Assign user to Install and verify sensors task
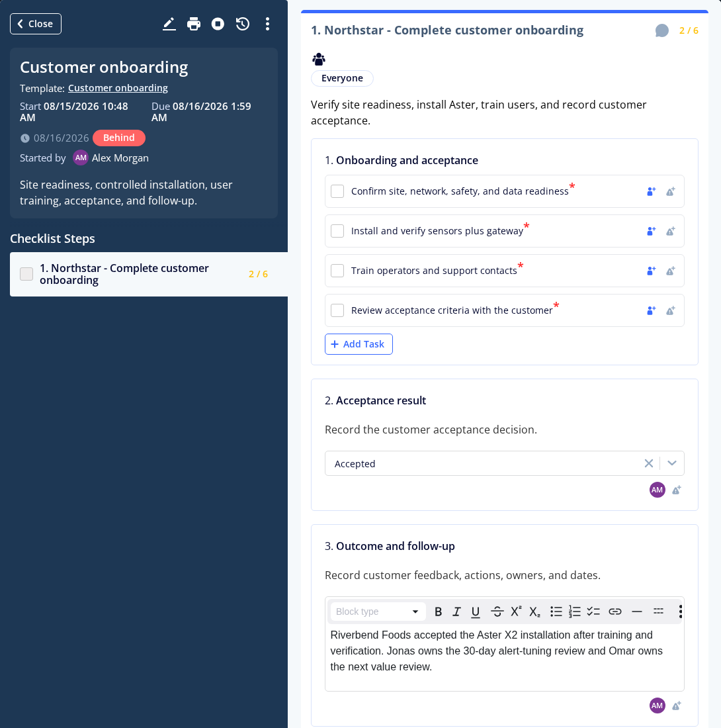This screenshot has height=728, width=721. pos(651,231)
